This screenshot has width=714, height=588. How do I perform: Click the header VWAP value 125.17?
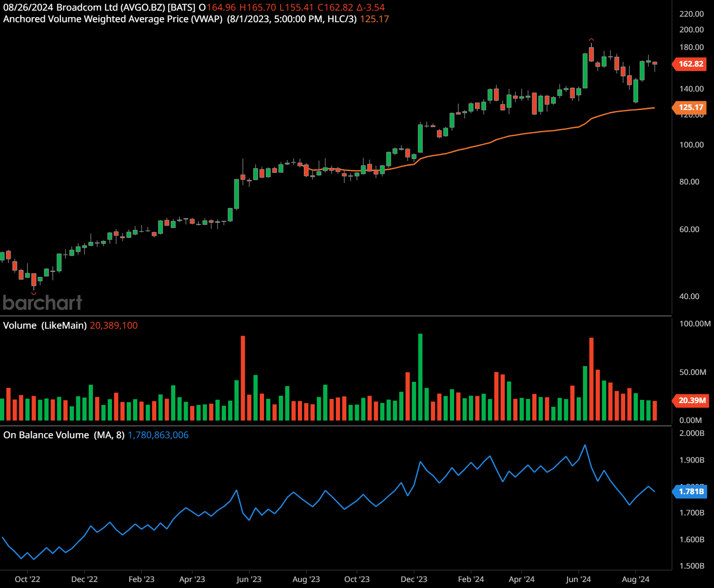click(x=375, y=19)
